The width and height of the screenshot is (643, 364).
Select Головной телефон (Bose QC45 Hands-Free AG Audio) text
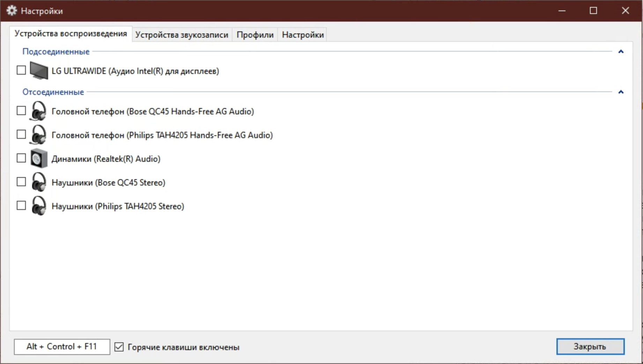[153, 112]
